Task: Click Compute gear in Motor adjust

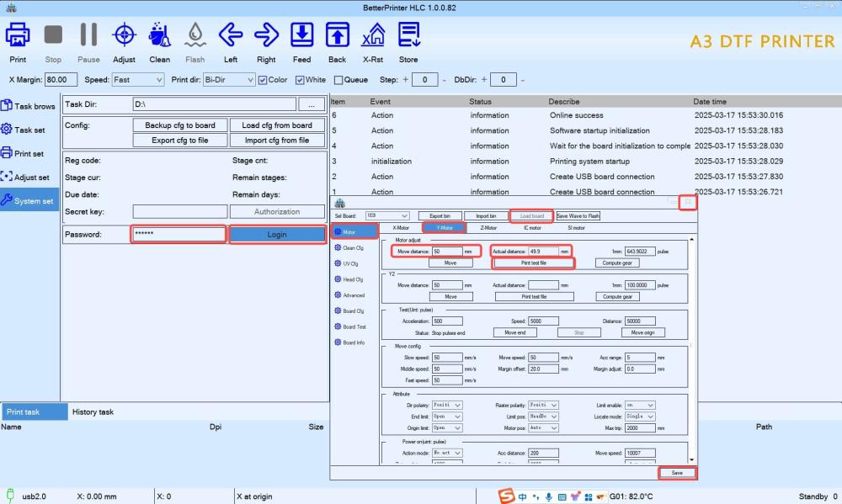Action: click(617, 263)
